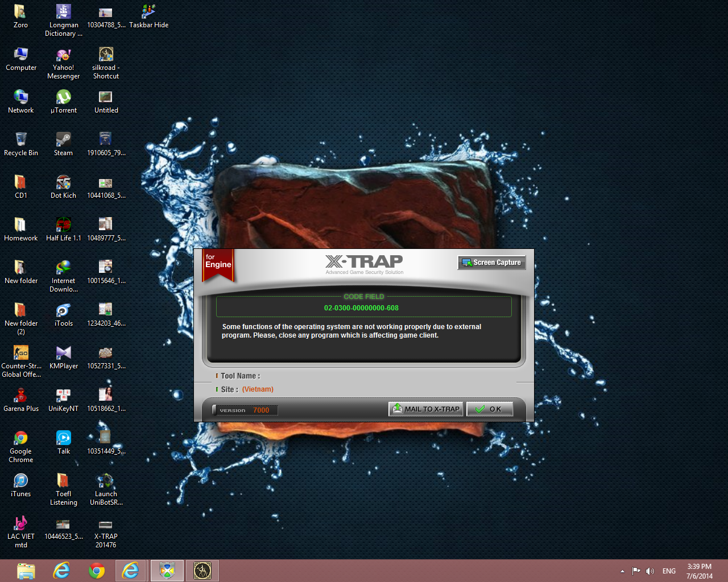Open the Zoro folder icon
This screenshot has height=582, width=728.
point(20,16)
